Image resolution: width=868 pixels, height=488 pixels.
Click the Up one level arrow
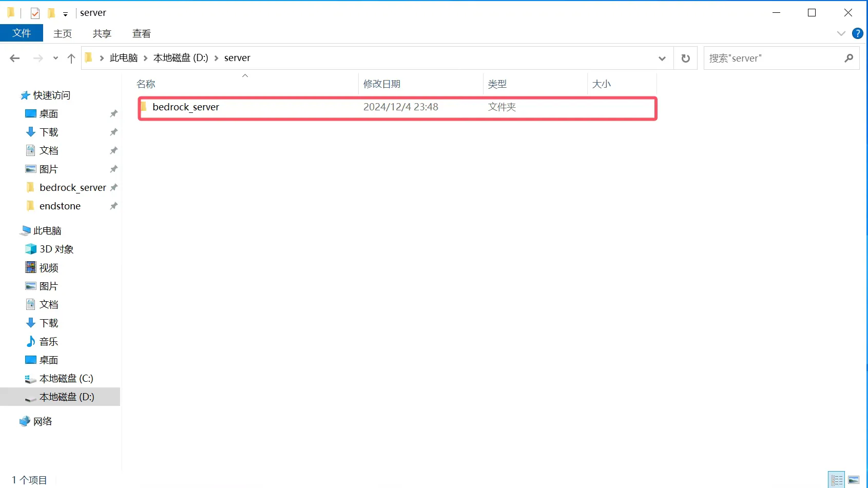[71, 58]
